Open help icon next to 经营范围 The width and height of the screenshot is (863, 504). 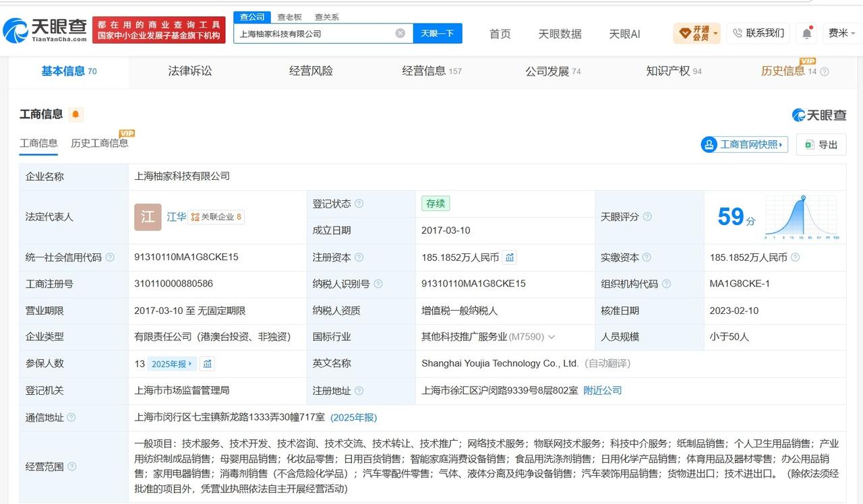71,466
